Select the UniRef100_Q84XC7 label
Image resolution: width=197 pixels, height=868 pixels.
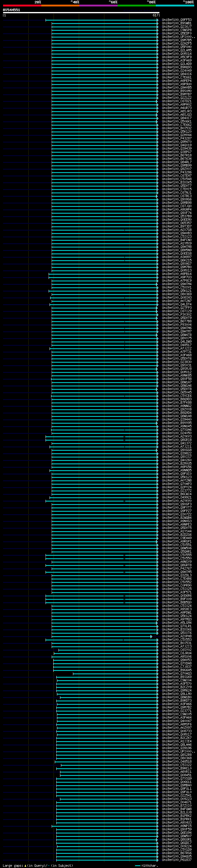tap(177, 118)
